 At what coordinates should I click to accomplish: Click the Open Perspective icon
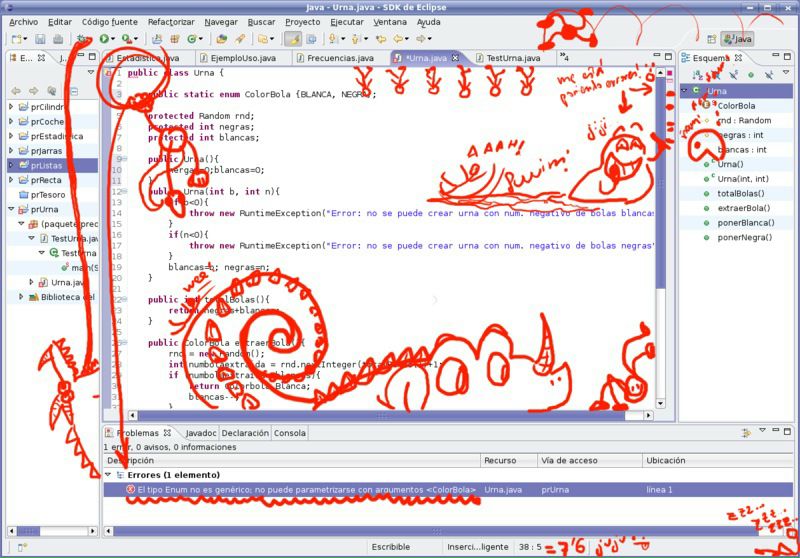pos(712,39)
